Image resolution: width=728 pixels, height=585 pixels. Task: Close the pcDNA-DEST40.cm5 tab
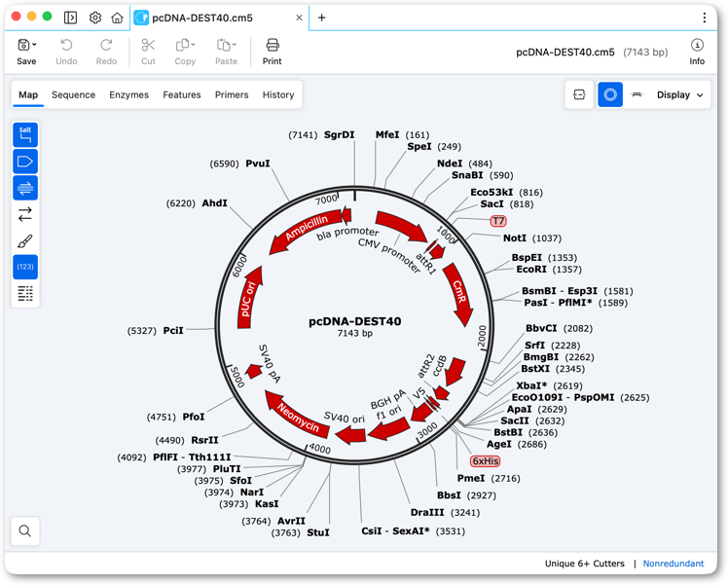coord(299,18)
